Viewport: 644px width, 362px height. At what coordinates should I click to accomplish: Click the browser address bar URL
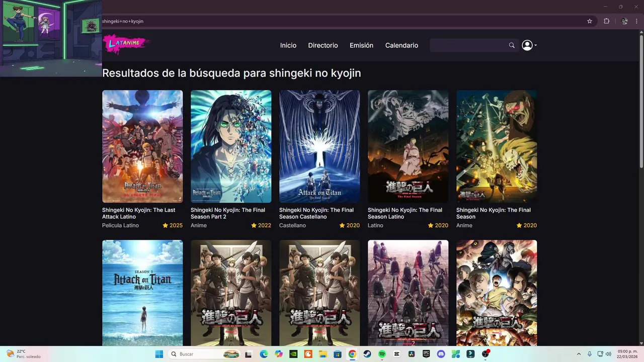click(123, 21)
